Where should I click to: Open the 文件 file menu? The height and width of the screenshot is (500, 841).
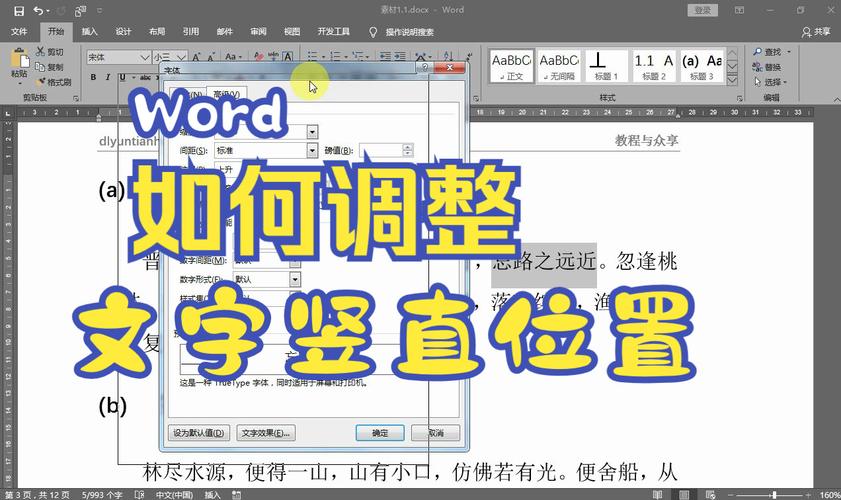coord(19,32)
